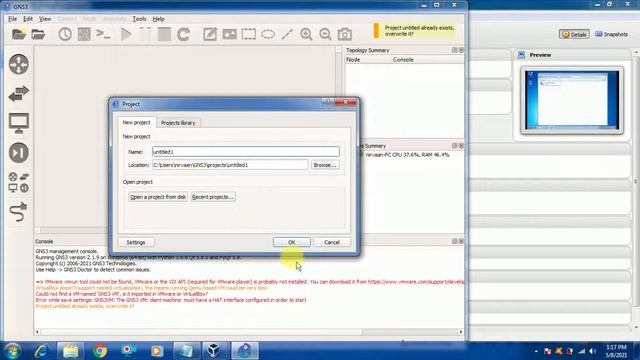Stop all nodes with stop icon

(x=164, y=34)
